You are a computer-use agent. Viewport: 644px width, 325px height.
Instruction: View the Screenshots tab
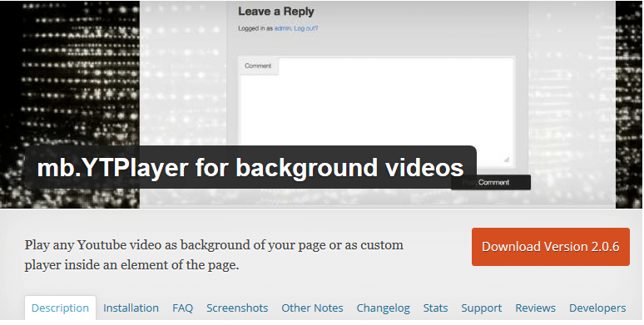coord(237,308)
